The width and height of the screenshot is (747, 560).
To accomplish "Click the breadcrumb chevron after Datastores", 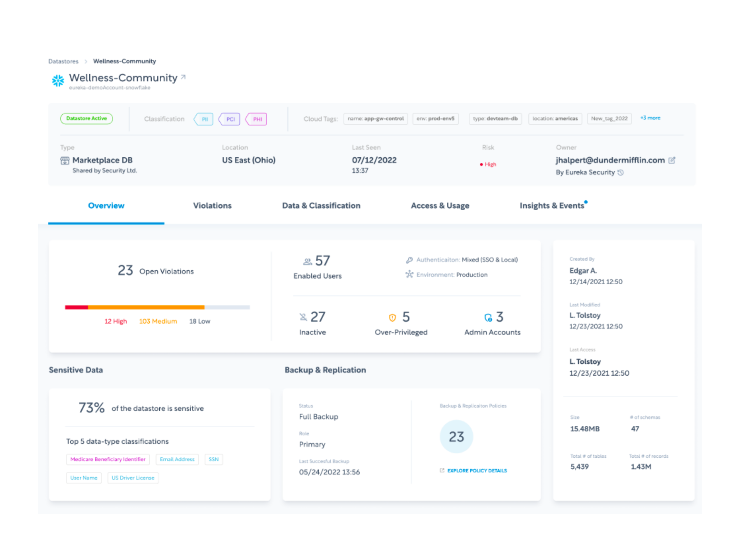I will [x=86, y=62].
